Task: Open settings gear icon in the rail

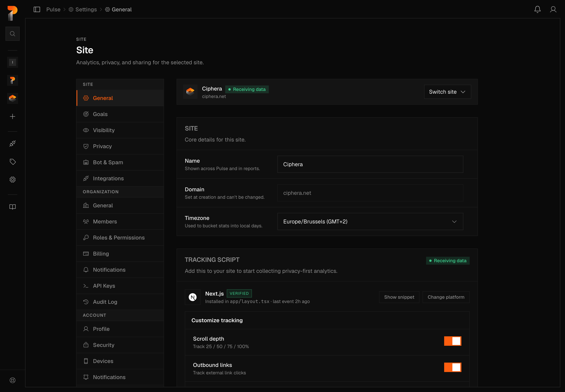Action: [x=13, y=180]
